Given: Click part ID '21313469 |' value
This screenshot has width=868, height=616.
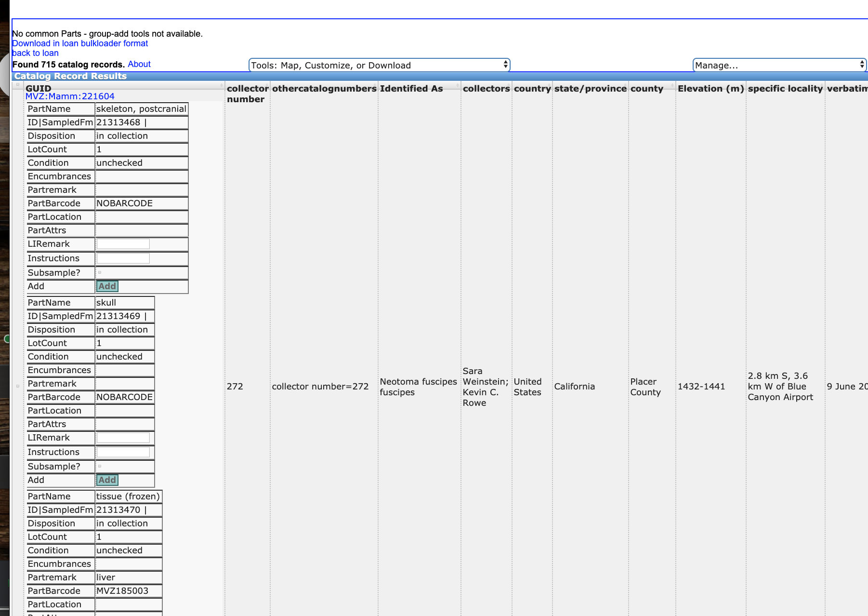Looking at the screenshot, I should [121, 316].
